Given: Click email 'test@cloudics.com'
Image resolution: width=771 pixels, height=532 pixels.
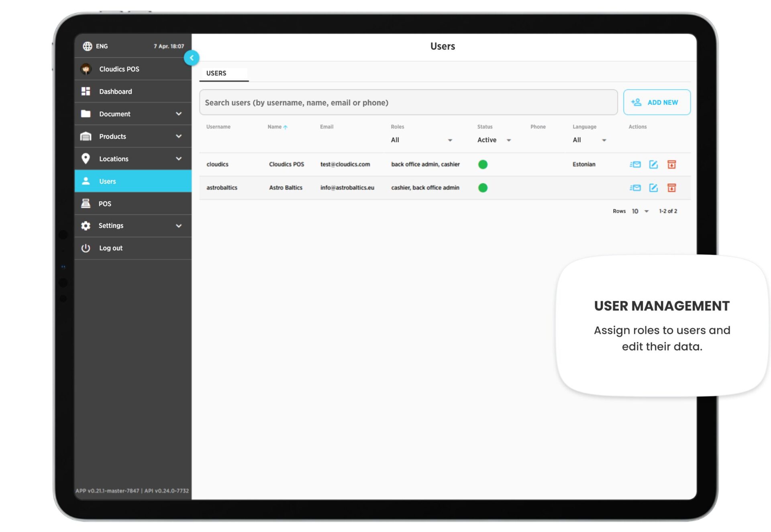Looking at the screenshot, I should pos(345,164).
